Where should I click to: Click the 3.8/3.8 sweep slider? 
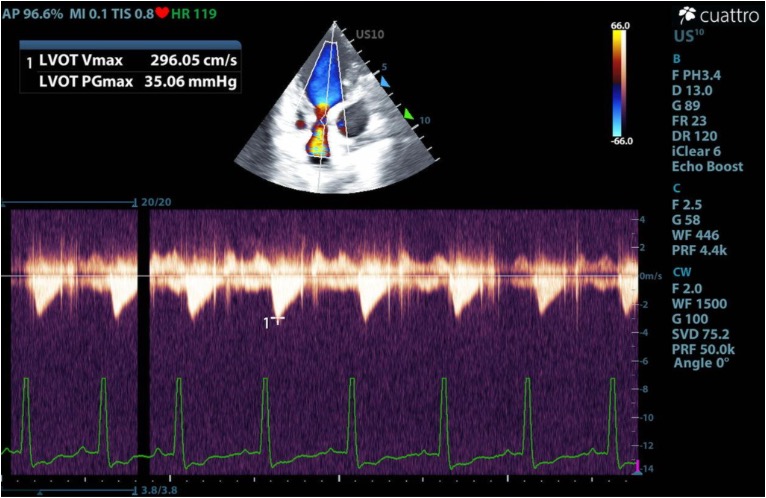(x=69, y=490)
